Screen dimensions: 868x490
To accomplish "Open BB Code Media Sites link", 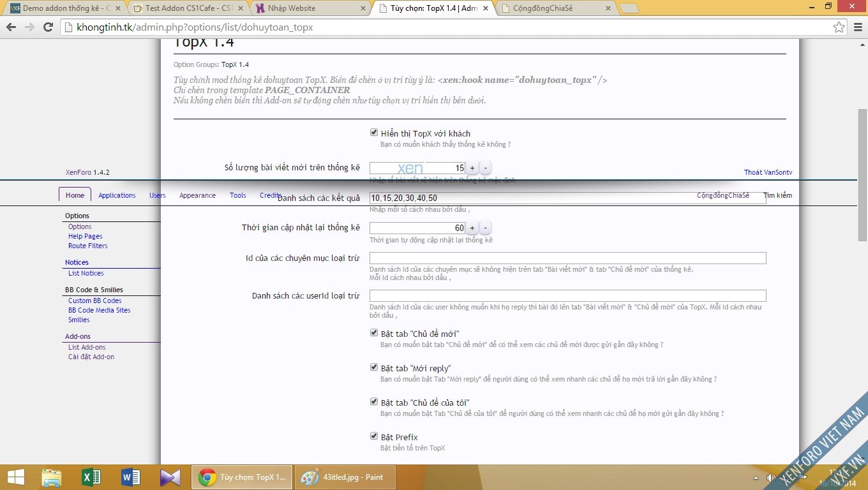I will point(100,310).
